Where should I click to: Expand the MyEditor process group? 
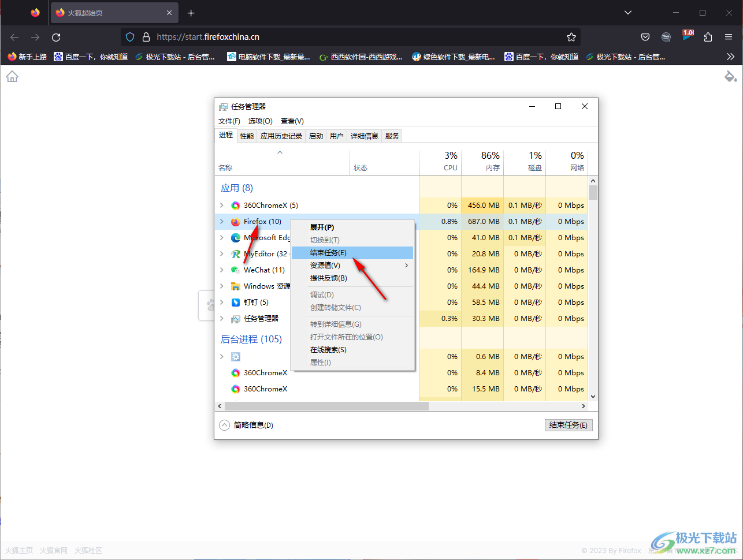coord(222,254)
